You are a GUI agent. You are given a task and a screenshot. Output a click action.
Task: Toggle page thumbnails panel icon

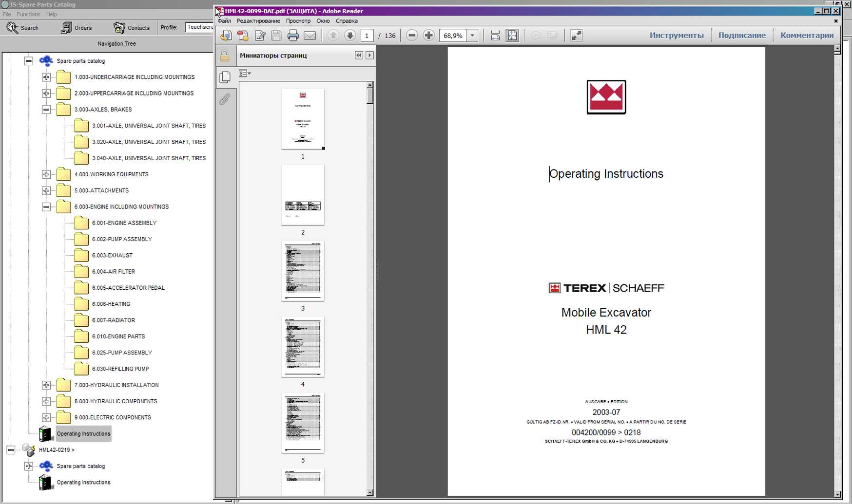click(225, 77)
